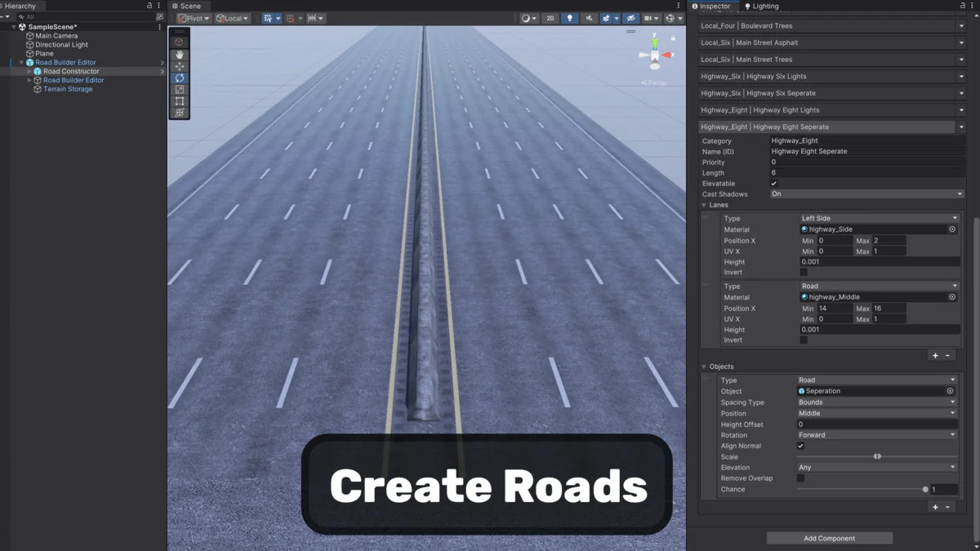Viewport: 980px width, 551px height.
Task: Click the 2D view mode button
Action: (550, 18)
